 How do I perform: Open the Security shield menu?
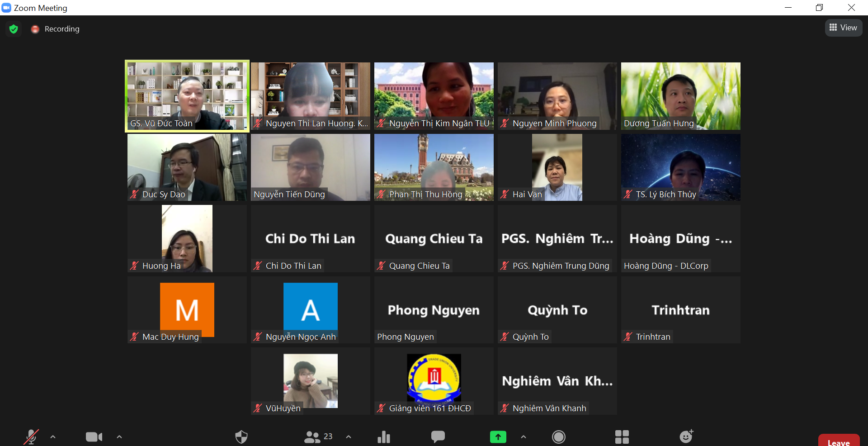tap(241, 437)
